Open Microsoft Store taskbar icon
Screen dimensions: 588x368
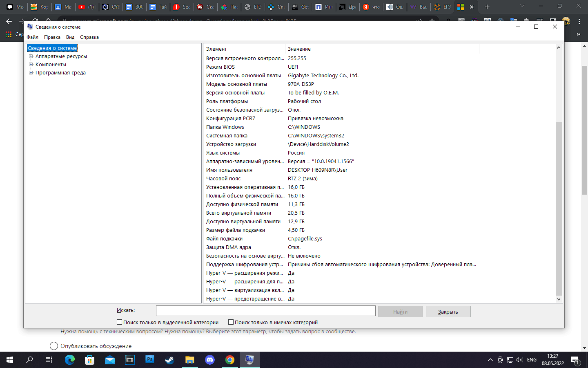point(89,360)
